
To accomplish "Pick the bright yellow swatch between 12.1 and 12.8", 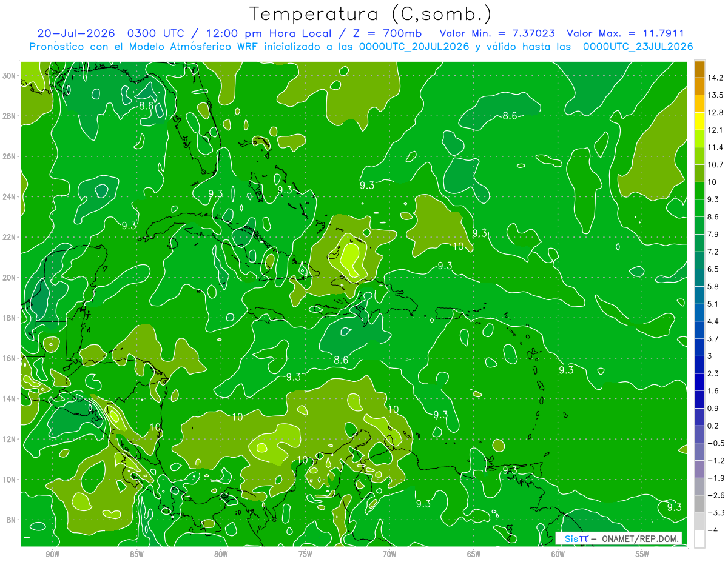I will pos(699,121).
